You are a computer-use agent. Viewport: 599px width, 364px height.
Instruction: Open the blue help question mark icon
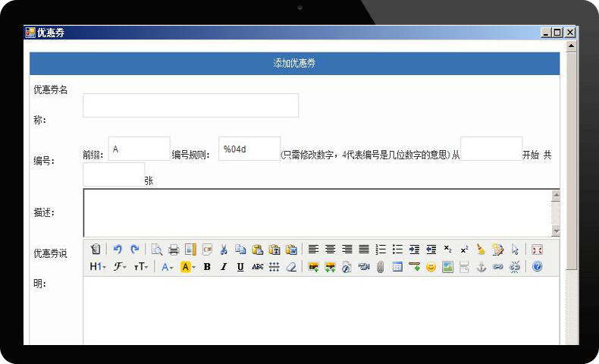537,267
